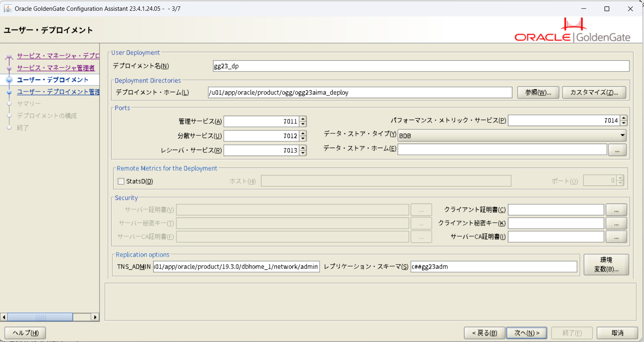This screenshot has height=342, width=644.
Task: Browse for クライアント証明書 file
Action: click(616, 210)
